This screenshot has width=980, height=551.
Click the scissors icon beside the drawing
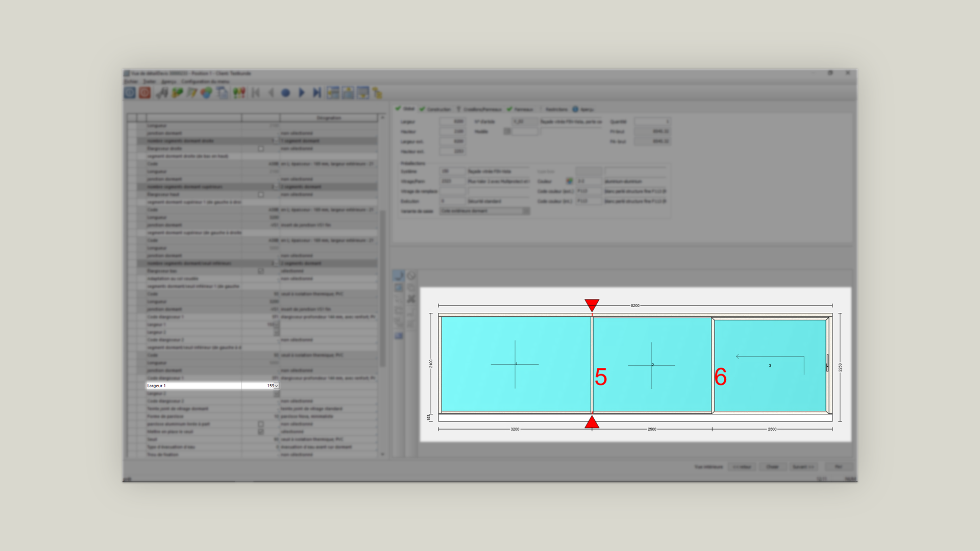411,299
